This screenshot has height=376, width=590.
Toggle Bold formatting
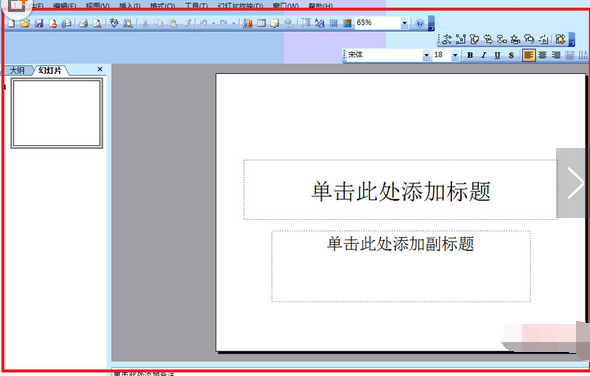[470, 55]
